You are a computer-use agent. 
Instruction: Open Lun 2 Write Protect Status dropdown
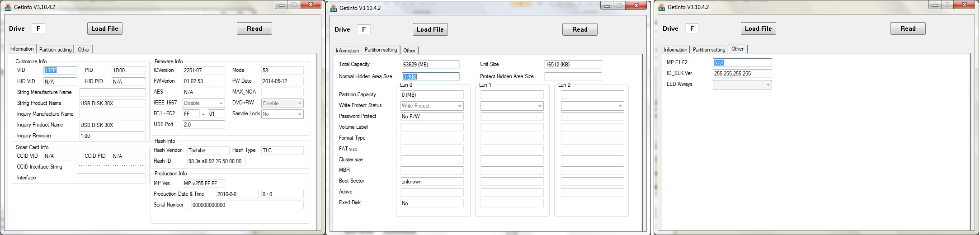(x=593, y=106)
